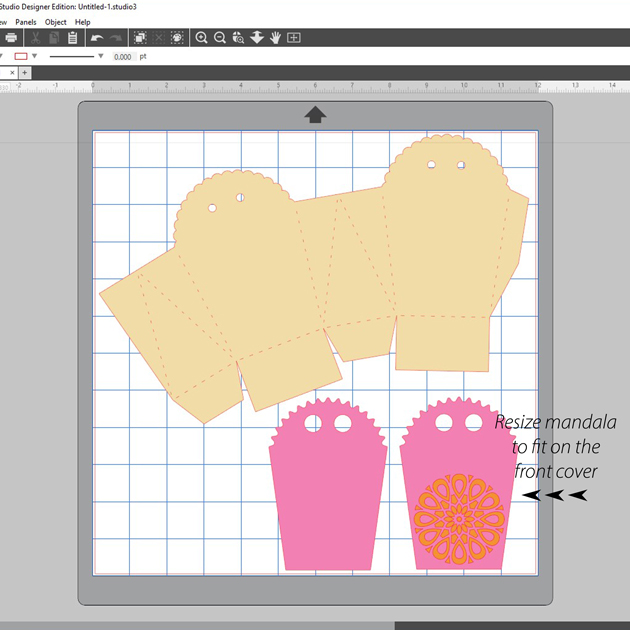Screen dimensions: 630x630
Task: Click the Select by Color icon
Action: coord(177,38)
